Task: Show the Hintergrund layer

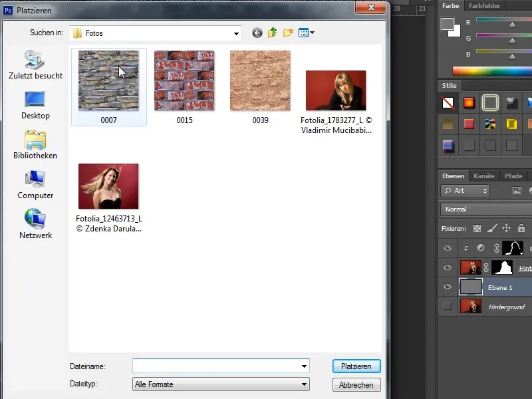Action: (x=448, y=306)
